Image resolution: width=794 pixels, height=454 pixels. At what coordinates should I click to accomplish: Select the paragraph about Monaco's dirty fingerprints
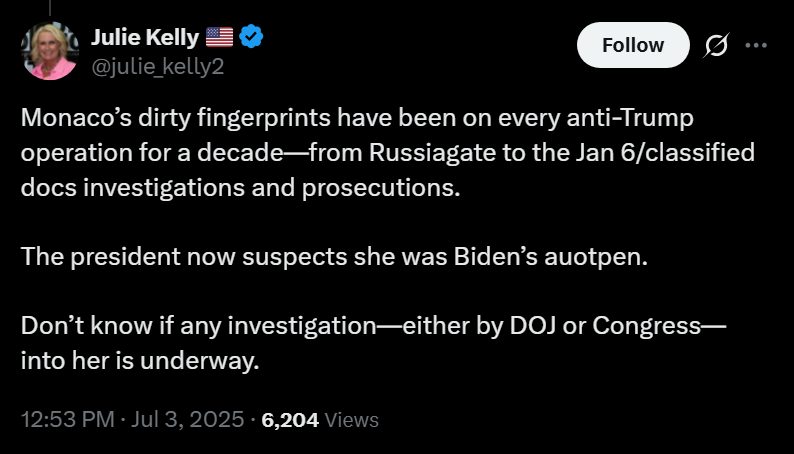pyautogui.click(x=388, y=152)
